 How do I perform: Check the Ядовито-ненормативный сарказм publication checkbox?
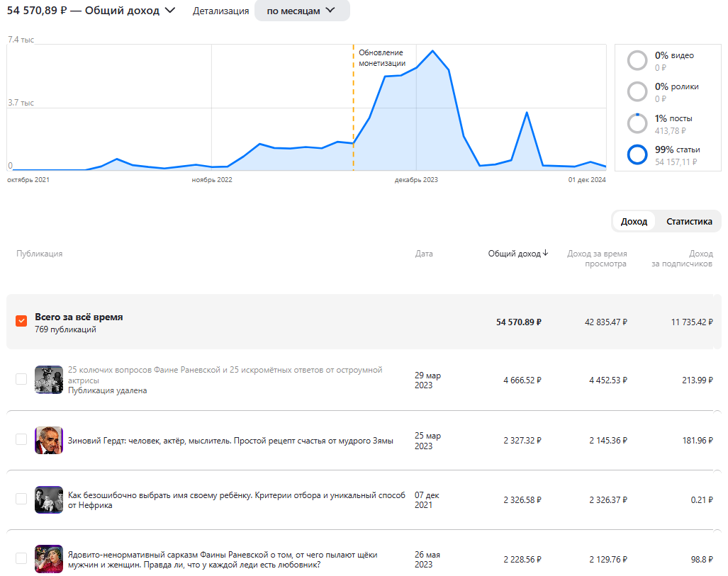point(21,558)
